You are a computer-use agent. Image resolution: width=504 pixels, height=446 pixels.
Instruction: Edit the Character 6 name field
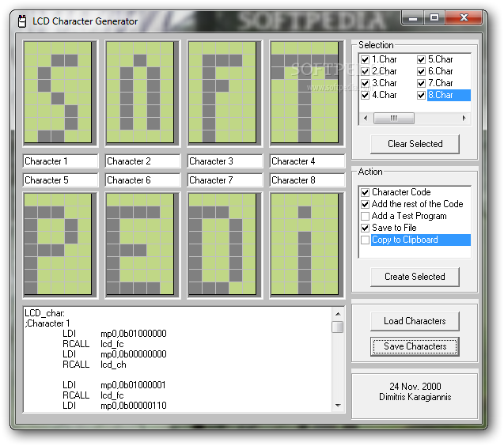coord(142,180)
